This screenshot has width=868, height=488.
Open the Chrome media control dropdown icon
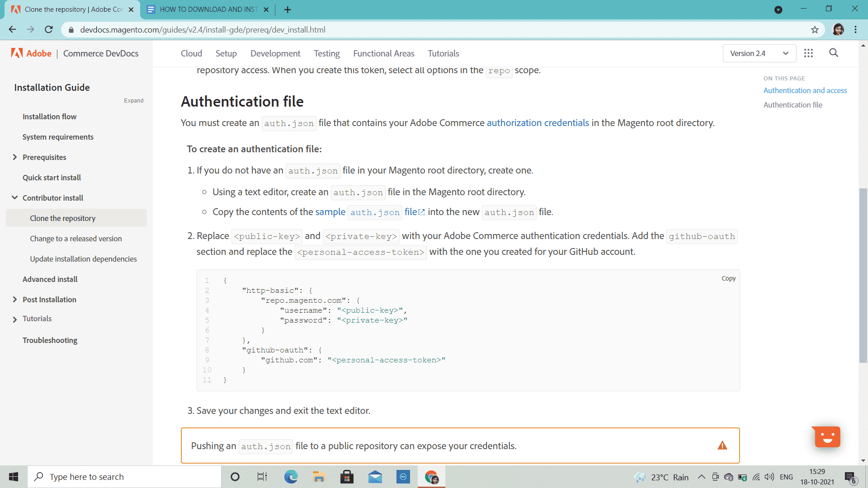pyautogui.click(x=778, y=9)
